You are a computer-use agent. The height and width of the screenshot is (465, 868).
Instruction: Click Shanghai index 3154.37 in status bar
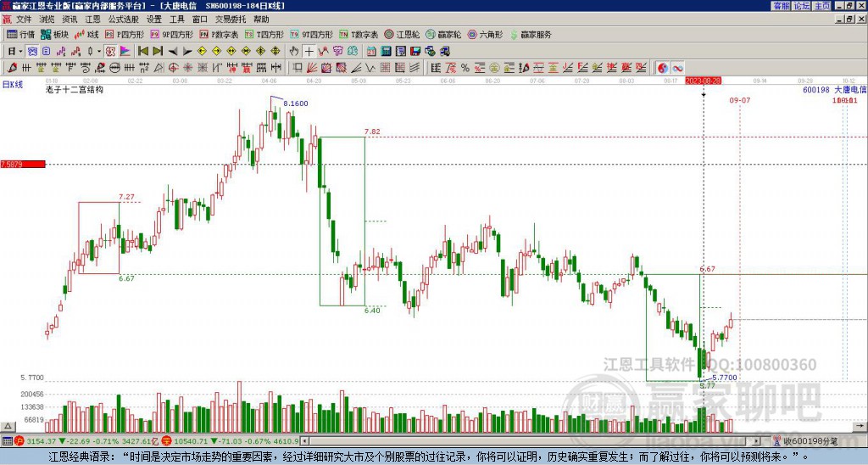pos(41,441)
